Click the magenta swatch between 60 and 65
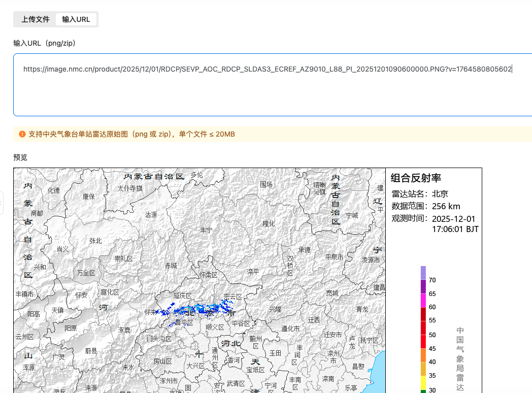Image resolution: width=532 pixels, height=393 pixels. (423, 301)
